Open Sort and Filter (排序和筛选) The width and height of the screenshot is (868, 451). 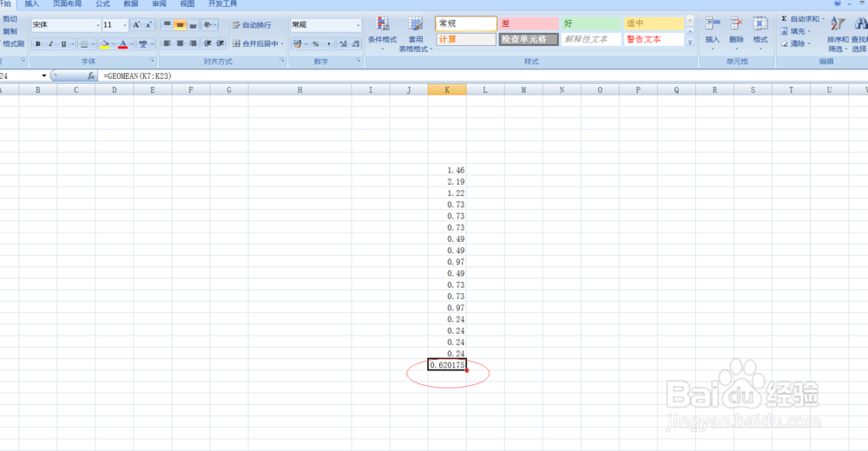pyautogui.click(x=838, y=35)
